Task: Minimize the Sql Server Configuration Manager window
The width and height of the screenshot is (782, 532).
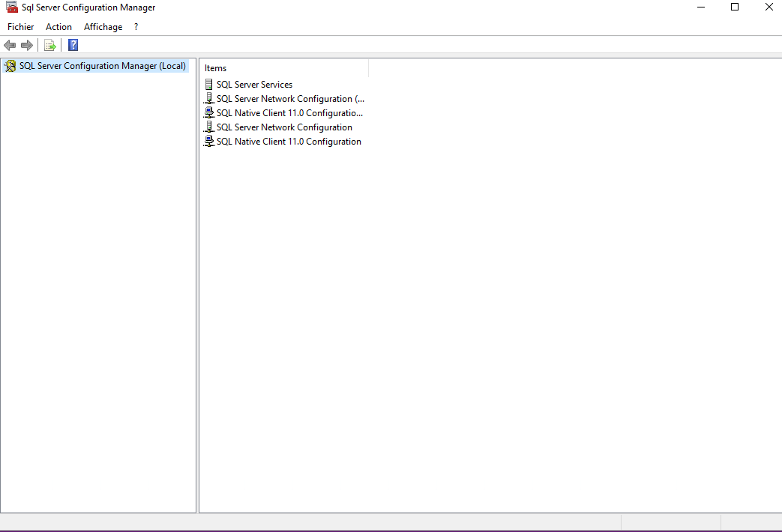Action: click(x=701, y=7)
